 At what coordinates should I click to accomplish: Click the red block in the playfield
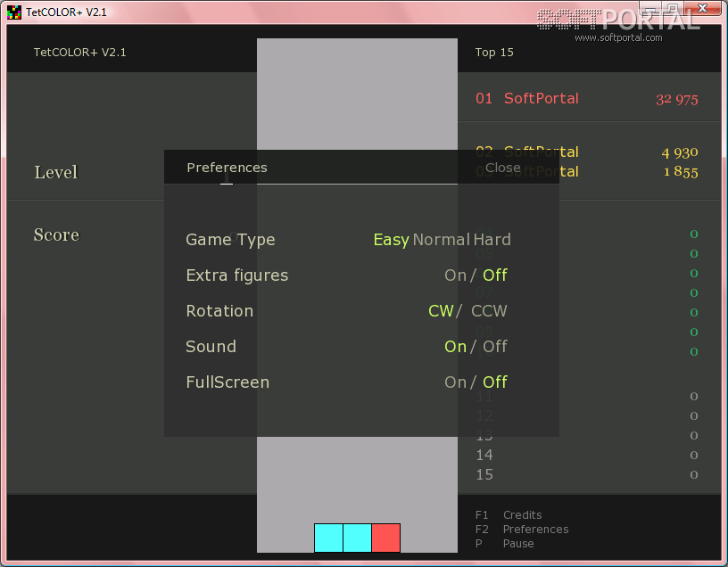(x=385, y=538)
